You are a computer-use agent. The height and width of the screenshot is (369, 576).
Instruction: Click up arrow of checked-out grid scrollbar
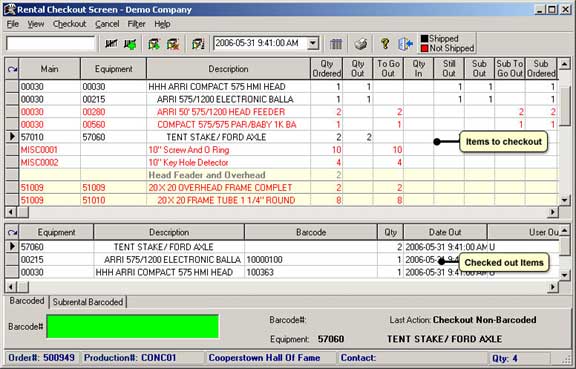564,230
